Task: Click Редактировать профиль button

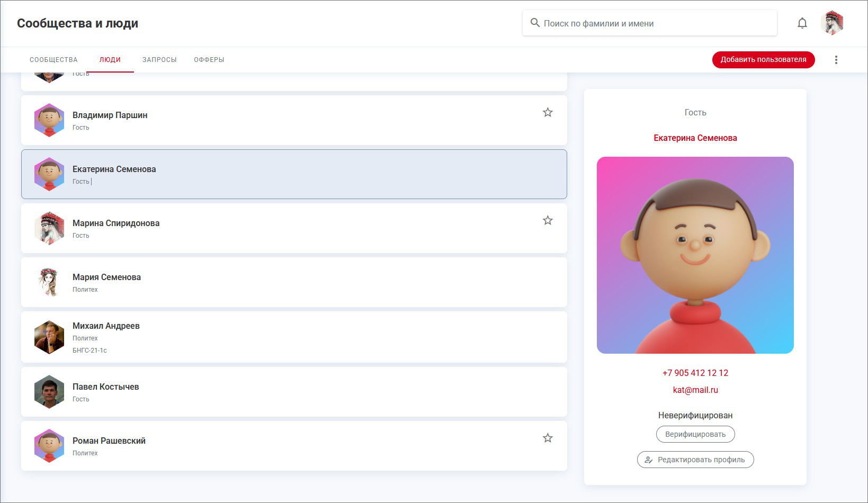Action: pos(695,460)
